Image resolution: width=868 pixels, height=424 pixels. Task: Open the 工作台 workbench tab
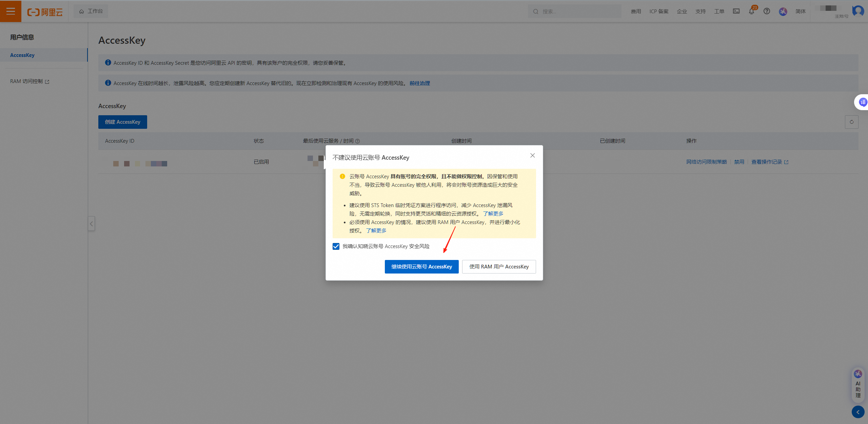pyautogui.click(x=91, y=11)
